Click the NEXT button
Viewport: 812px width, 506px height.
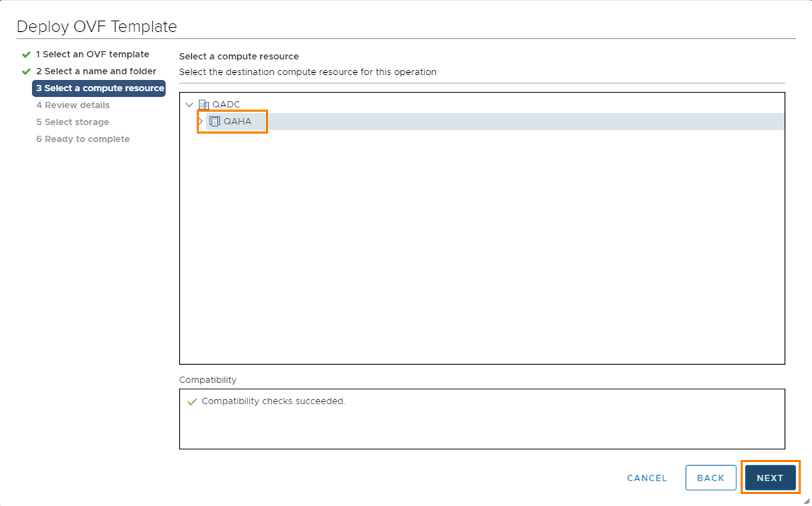point(770,478)
